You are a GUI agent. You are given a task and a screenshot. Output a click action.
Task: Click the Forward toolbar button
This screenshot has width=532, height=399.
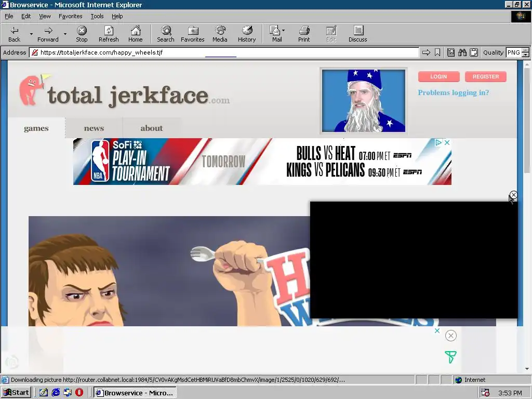coord(48,34)
